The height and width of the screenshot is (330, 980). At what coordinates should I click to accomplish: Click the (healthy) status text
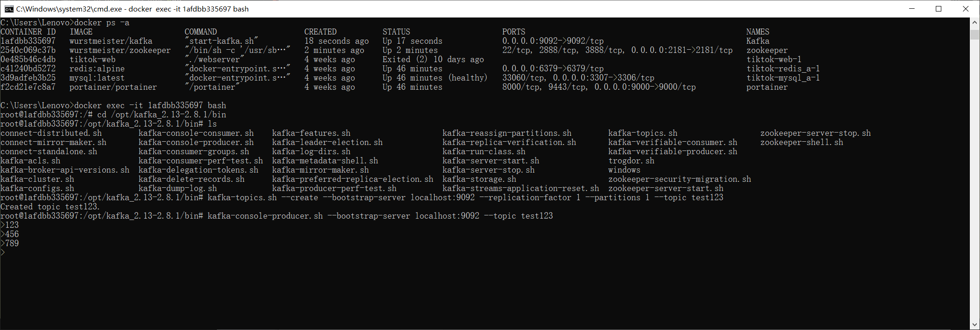[x=467, y=78]
